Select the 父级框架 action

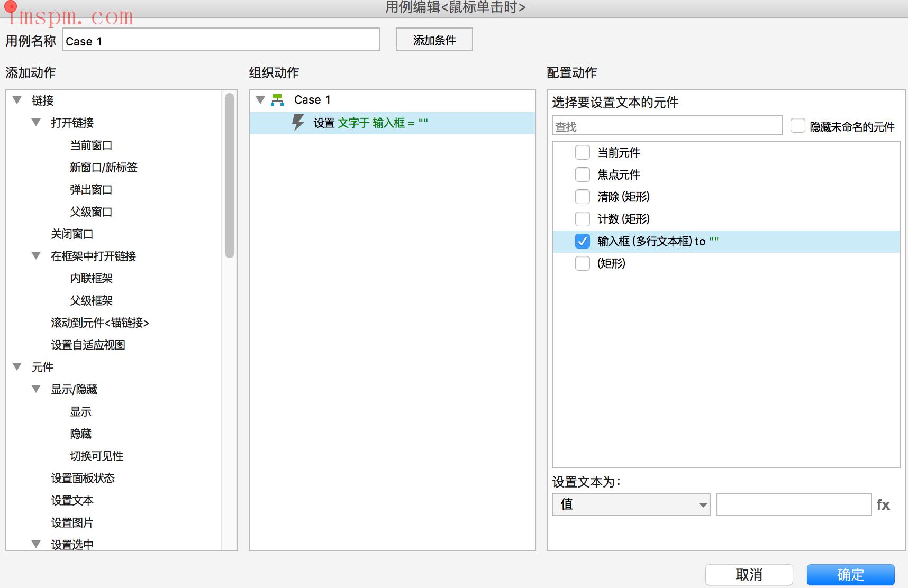(91, 300)
